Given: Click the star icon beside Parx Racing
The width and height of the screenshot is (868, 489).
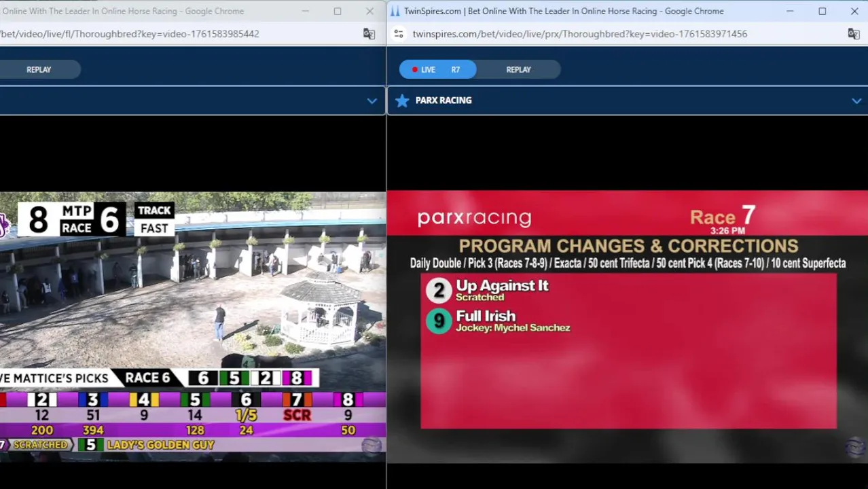Looking at the screenshot, I should (x=402, y=101).
